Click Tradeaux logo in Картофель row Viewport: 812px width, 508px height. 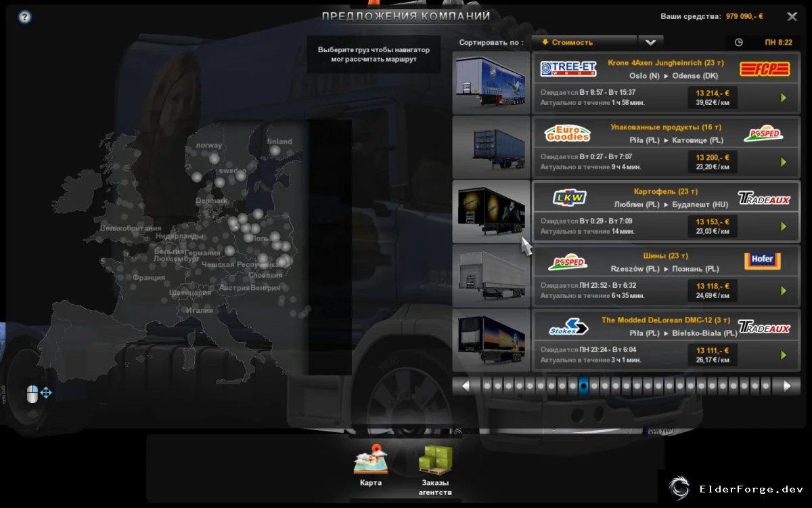tap(764, 198)
